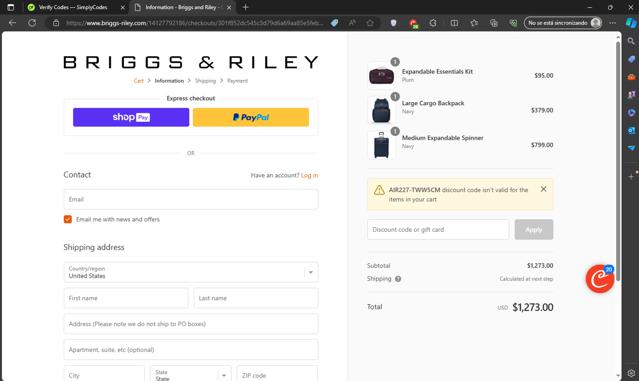Add an app to sidebar plus icon
The height and width of the screenshot is (381, 639).
[x=631, y=176]
